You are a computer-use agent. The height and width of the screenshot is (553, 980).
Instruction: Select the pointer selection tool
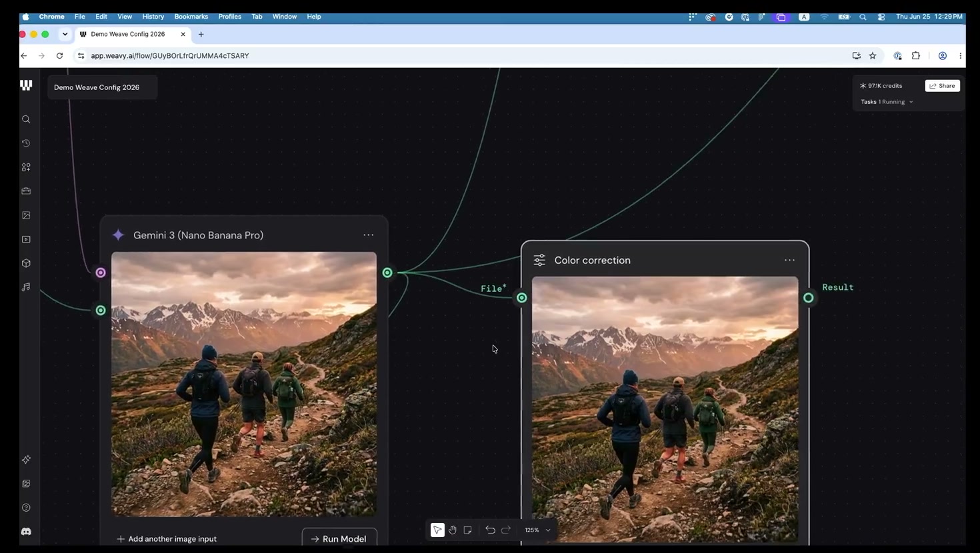[x=437, y=530]
